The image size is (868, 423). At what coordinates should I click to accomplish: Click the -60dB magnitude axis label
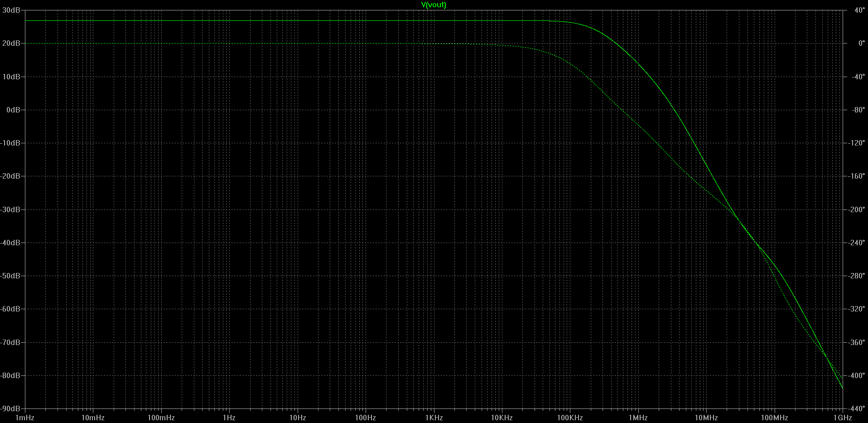pyautogui.click(x=10, y=309)
